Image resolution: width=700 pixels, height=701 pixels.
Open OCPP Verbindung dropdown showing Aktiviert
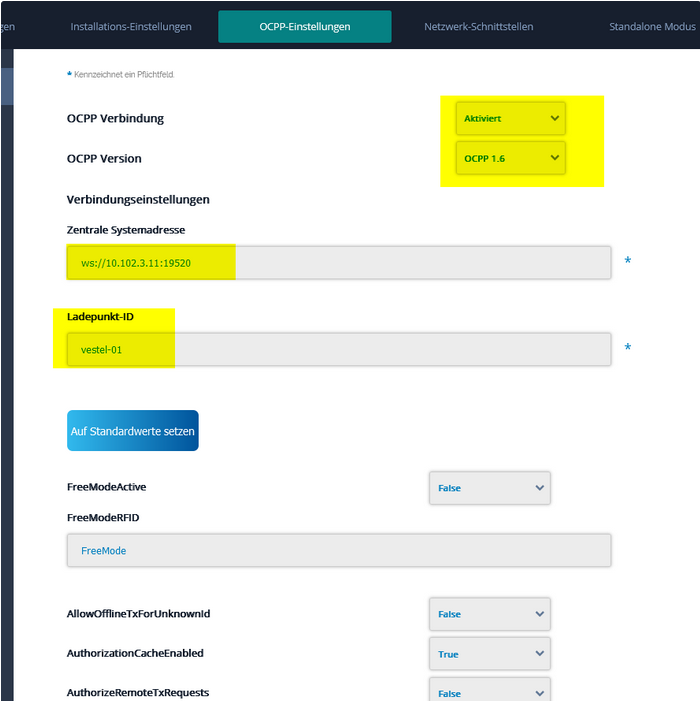point(510,118)
